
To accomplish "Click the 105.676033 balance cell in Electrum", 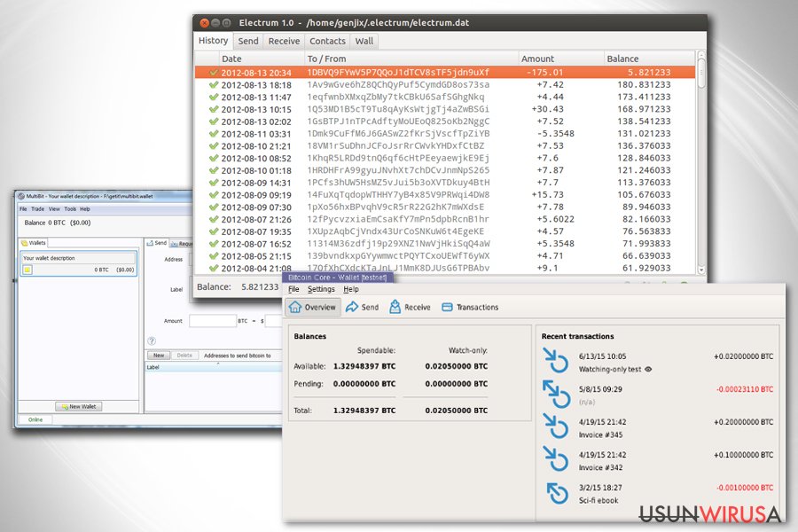I will (x=644, y=194).
